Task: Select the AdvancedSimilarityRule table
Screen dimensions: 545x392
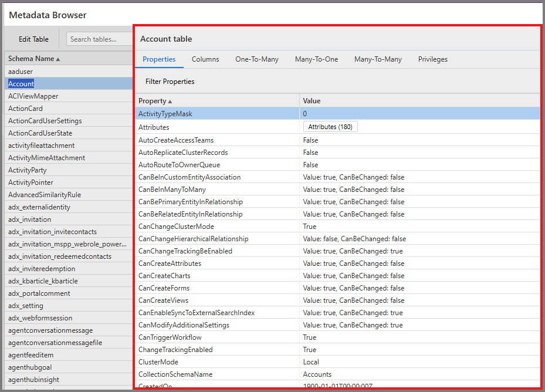Action: (x=40, y=194)
